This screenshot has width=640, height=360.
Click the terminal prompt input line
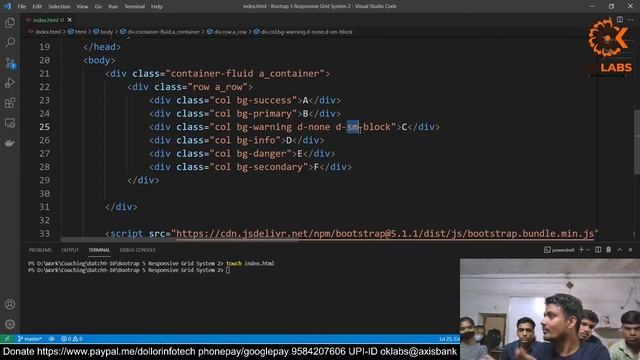point(129,270)
